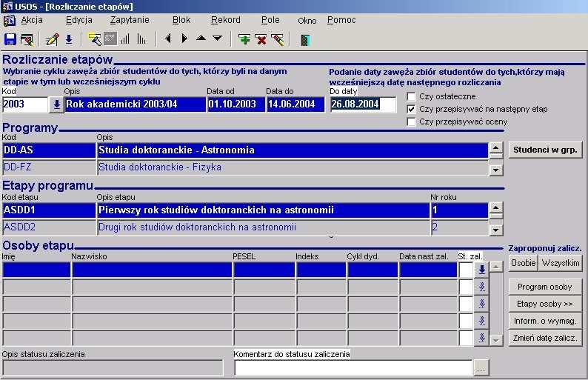Click the 'Opis statusu zaliczenia' field
This screenshot has height=380, width=588.
click(x=113, y=368)
